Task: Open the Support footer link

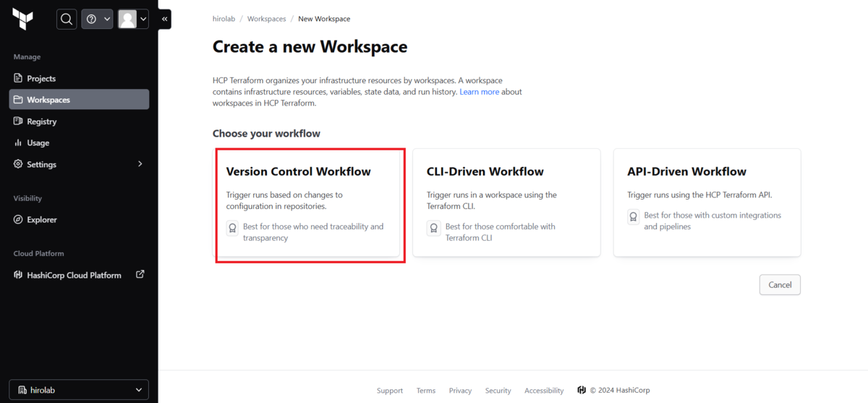Action: (x=390, y=391)
